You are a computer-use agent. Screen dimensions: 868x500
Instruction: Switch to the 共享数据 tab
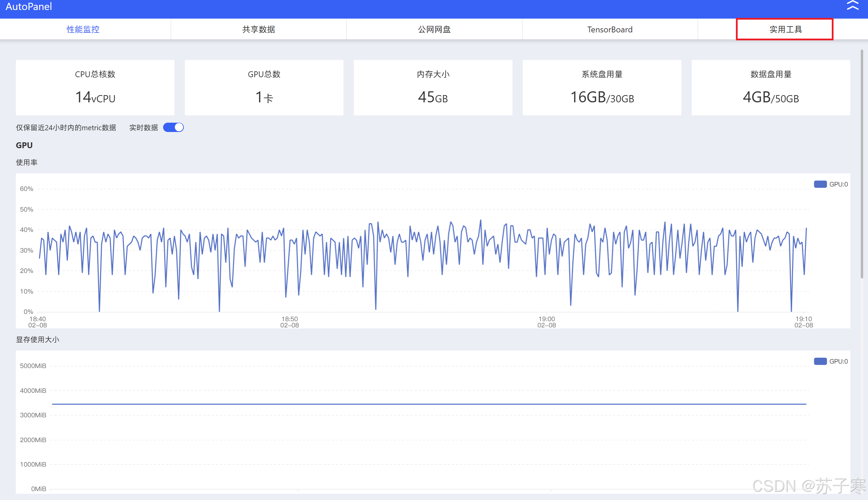pos(259,30)
